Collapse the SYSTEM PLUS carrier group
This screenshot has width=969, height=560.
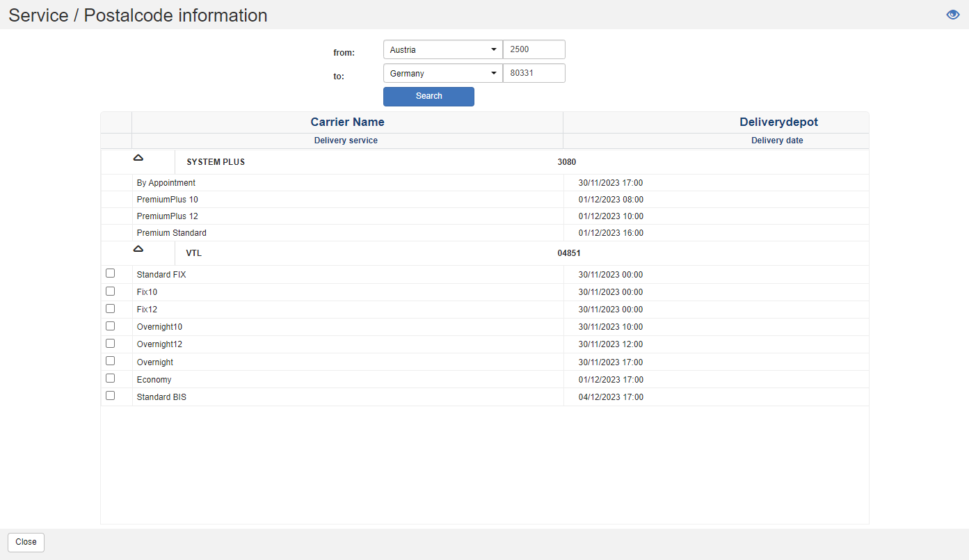tap(138, 158)
